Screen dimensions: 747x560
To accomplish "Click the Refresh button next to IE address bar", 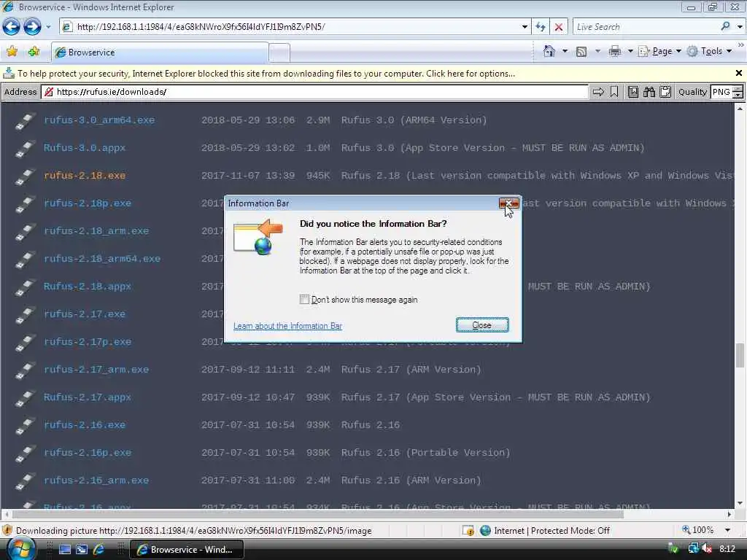I will click(x=541, y=27).
